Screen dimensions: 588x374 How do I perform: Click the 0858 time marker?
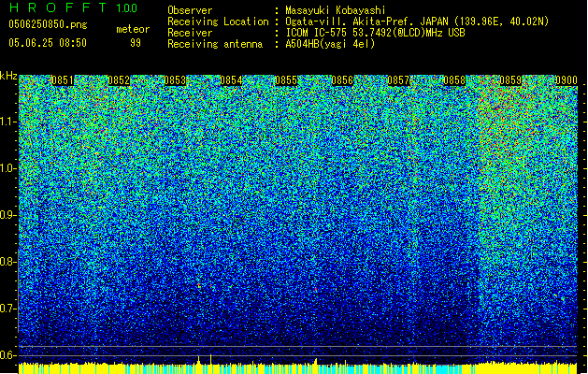click(454, 80)
